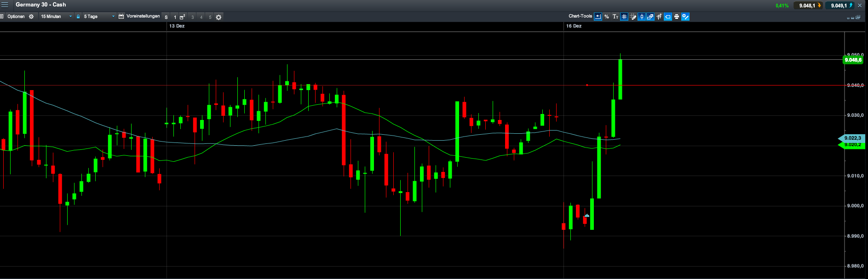Select the text annotation tool
This screenshot has width=868, height=279.
(615, 17)
